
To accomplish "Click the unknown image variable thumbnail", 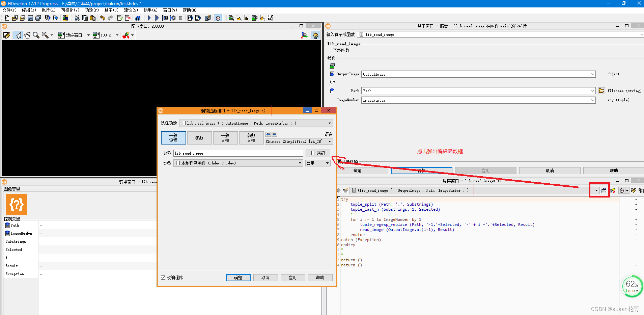I will 16,204.
